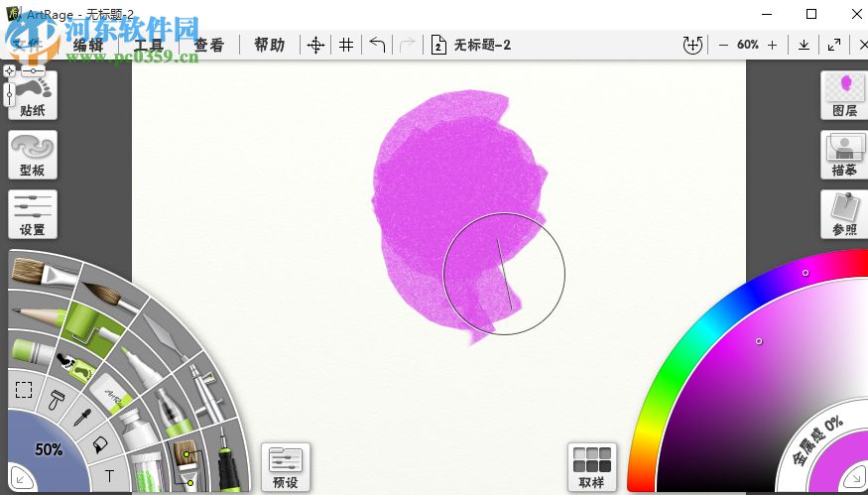868x495 pixels.
Task: Toggle the grid (#) icon in toolbar
Action: click(x=346, y=45)
